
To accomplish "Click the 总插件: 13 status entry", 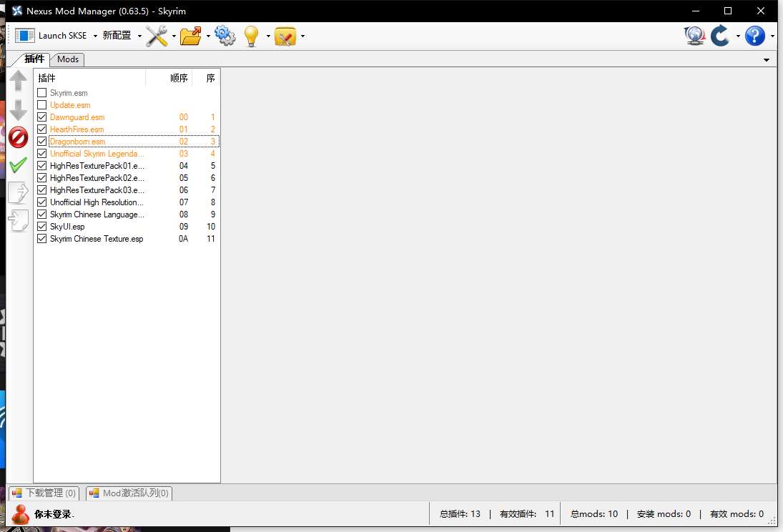I will (459, 514).
